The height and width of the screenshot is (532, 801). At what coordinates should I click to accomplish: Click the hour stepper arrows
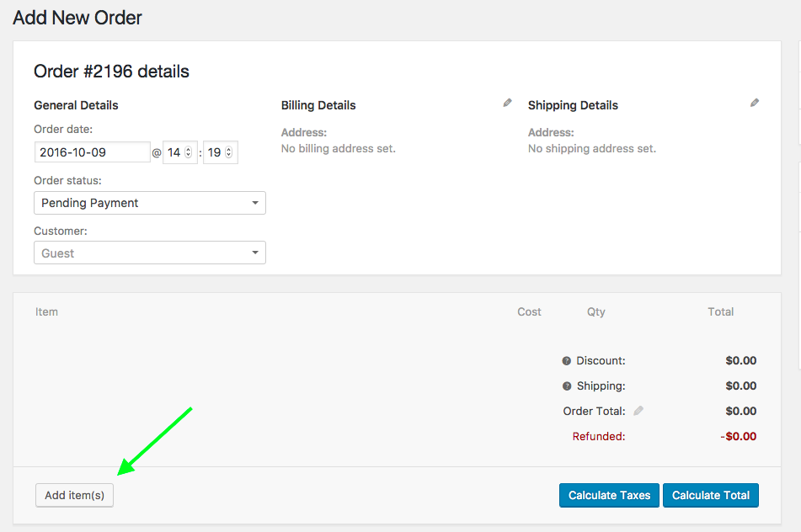coord(189,152)
